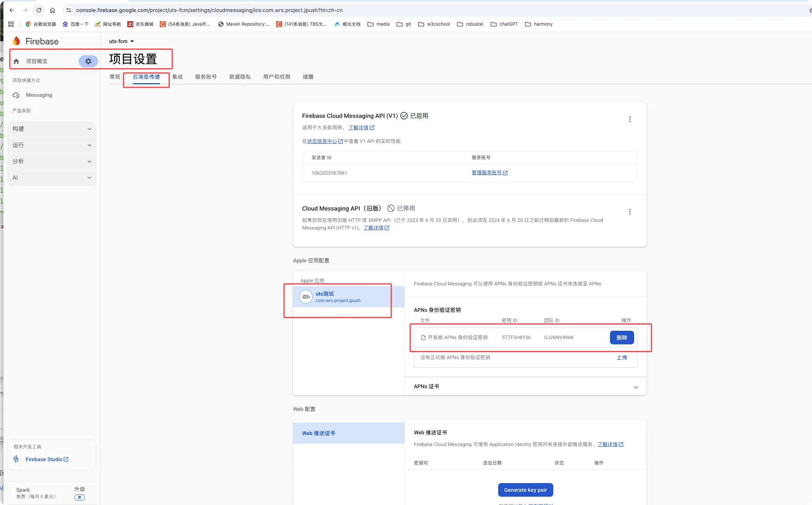This screenshot has height=505, width=812.
Task: Click the iOS+ app icon for uts测试
Action: click(x=306, y=297)
